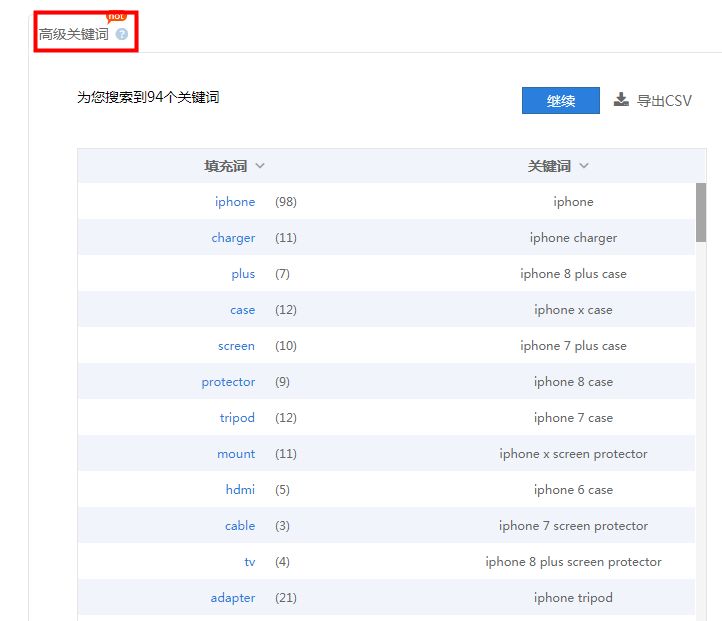Select the cable filler word link
Viewport: 722px width, 621px height.
[240, 525]
